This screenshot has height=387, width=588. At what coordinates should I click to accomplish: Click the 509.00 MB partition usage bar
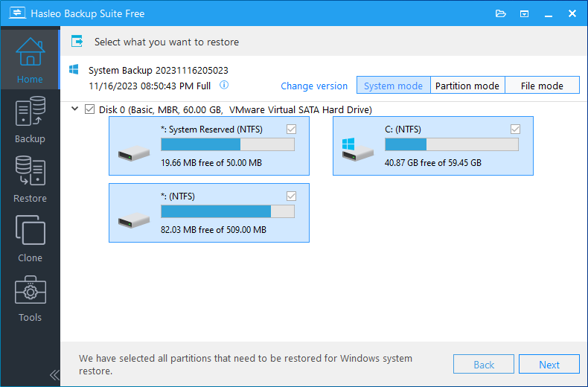point(228,211)
